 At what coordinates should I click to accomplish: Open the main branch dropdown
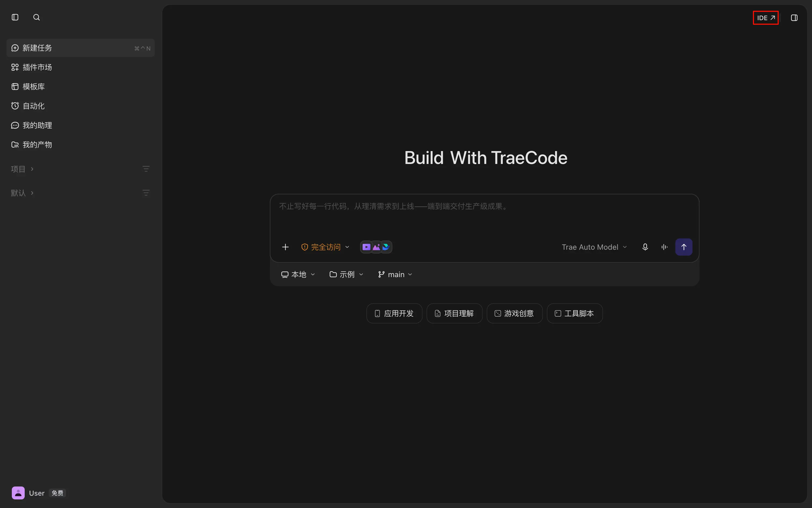tap(395, 274)
